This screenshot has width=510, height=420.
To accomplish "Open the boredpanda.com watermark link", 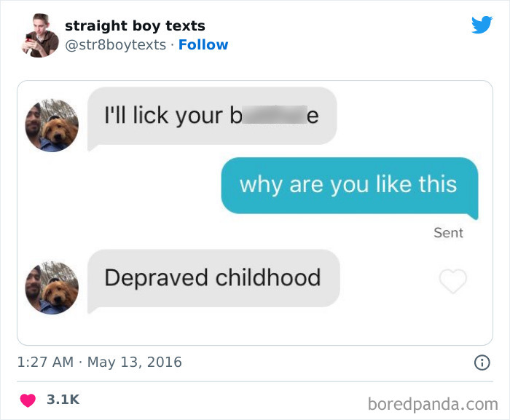I will [433, 404].
